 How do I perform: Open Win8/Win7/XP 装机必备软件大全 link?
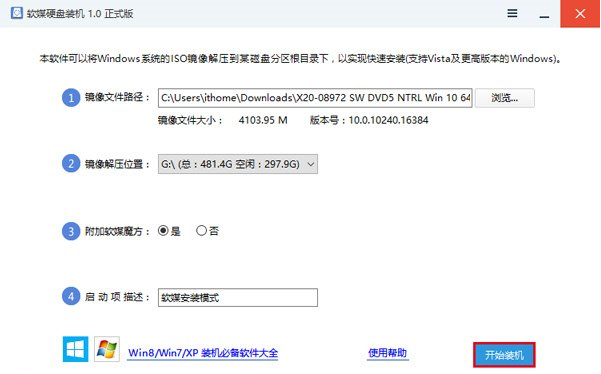pyautogui.click(x=203, y=353)
